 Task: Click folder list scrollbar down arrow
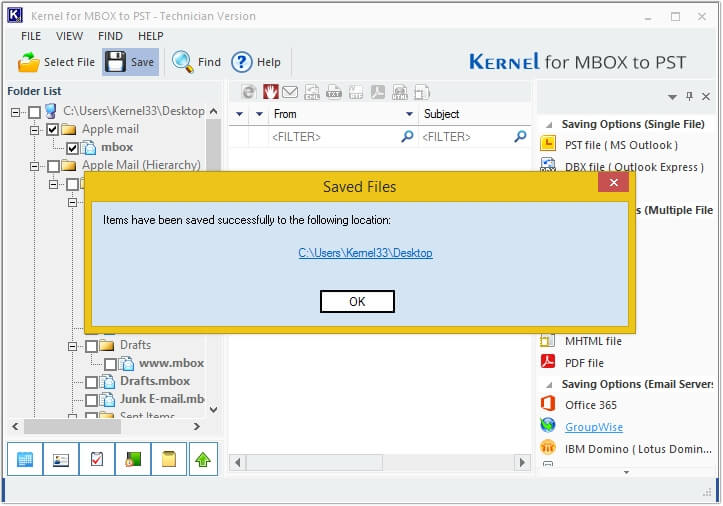tap(213, 409)
